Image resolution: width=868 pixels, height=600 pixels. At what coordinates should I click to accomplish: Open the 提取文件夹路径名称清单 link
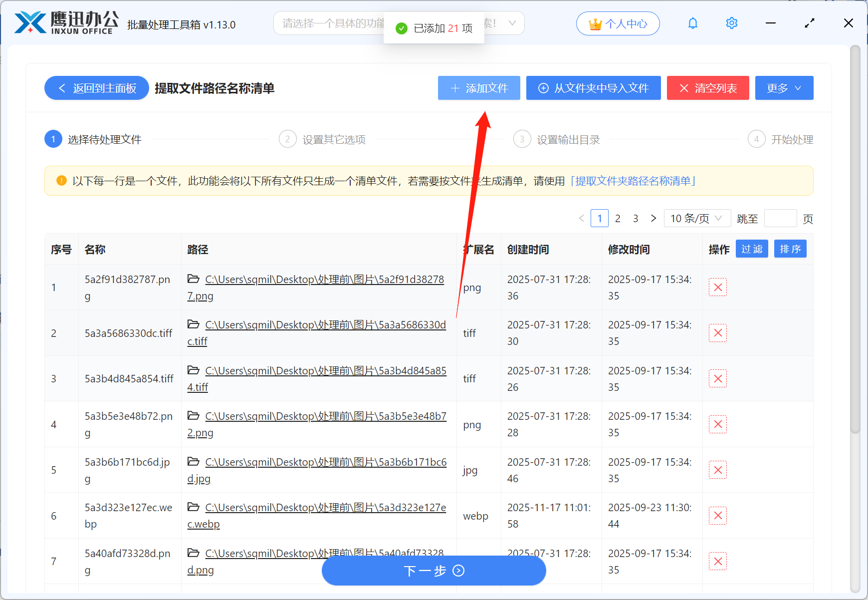point(634,181)
